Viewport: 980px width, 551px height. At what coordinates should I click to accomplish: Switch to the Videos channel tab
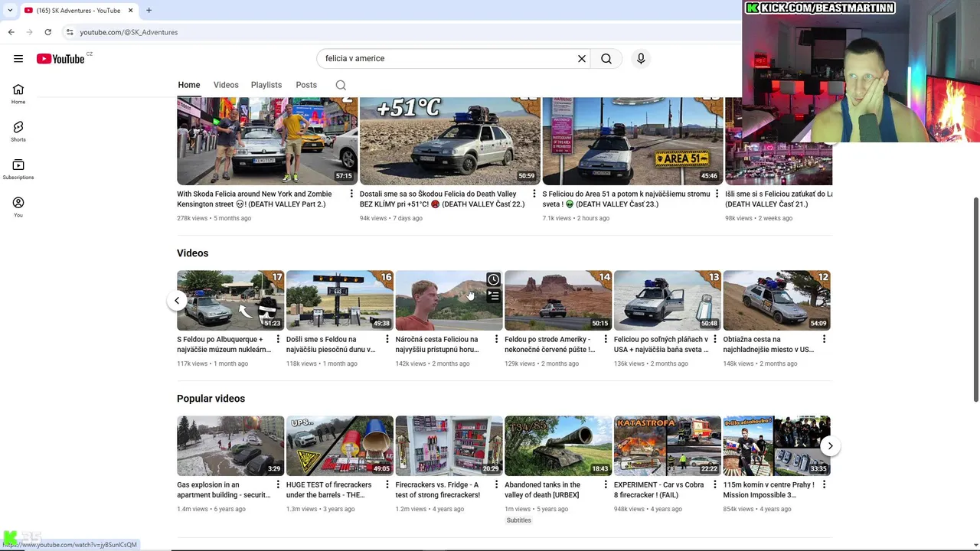(226, 85)
